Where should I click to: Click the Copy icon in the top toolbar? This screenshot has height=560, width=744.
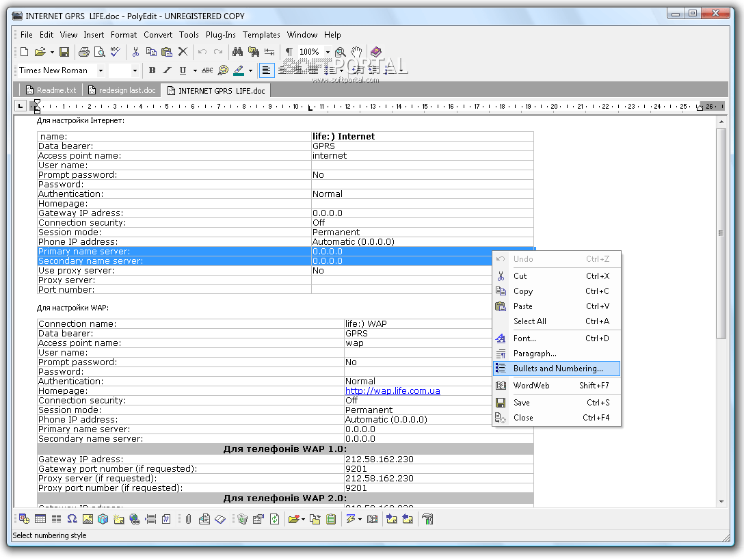click(151, 52)
